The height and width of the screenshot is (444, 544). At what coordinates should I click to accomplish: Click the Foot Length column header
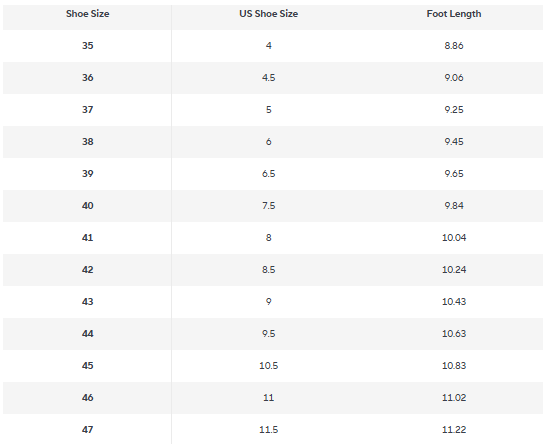pos(454,14)
